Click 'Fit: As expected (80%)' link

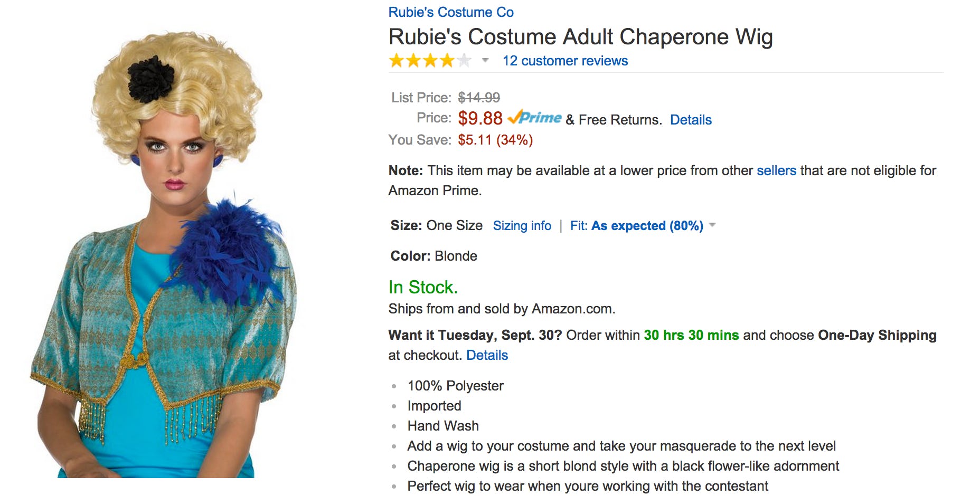(x=636, y=226)
